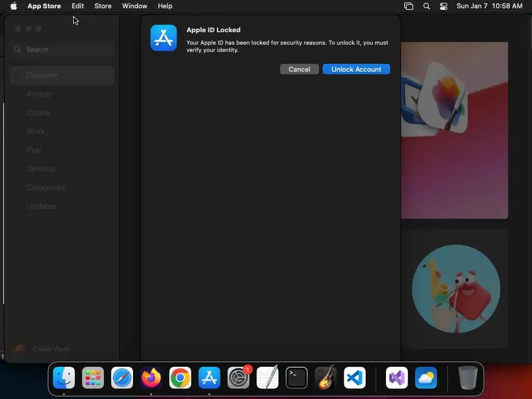Open Safari from the Dock
The height and width of the screenshot is (399, 532).
pyautogui.click(x=122, y=378)
